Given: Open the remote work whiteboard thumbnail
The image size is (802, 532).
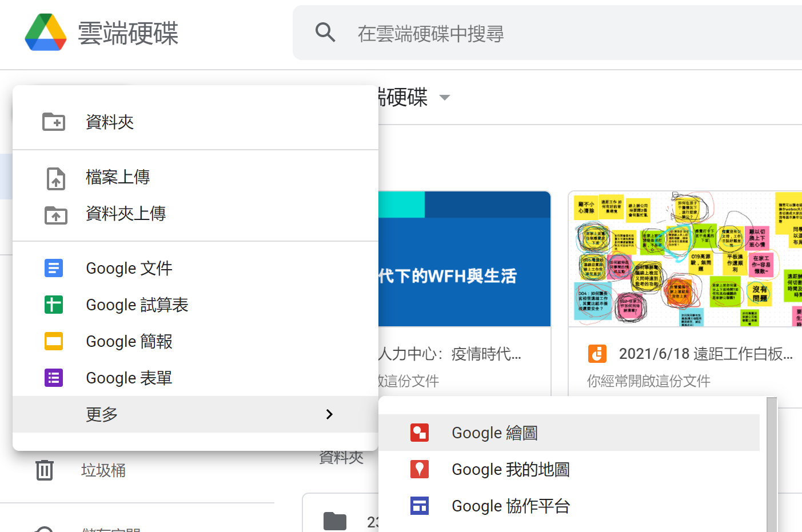Looking at the screenshot, I should click(685, 259).
